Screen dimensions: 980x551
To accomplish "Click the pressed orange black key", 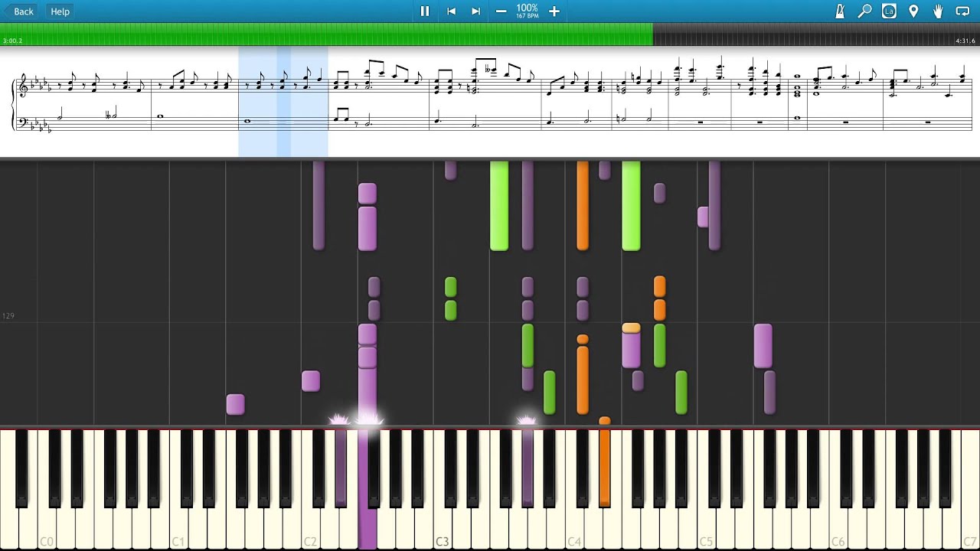I will [604, 467].
